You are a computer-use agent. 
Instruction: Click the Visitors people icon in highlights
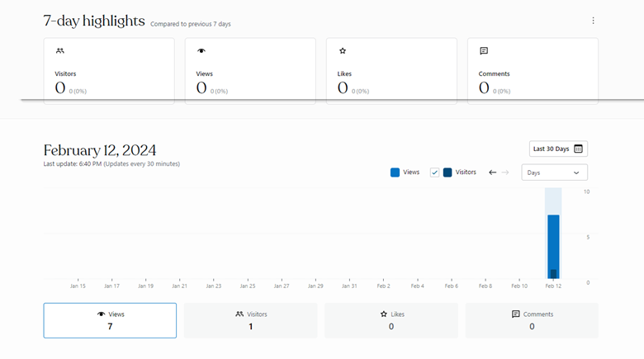coord(60,51)
